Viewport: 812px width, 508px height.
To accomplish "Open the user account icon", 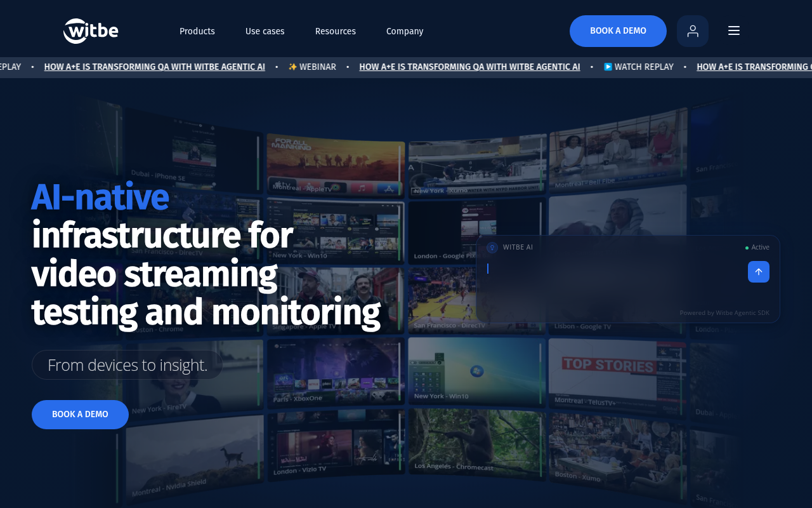I will click(693, 31).
